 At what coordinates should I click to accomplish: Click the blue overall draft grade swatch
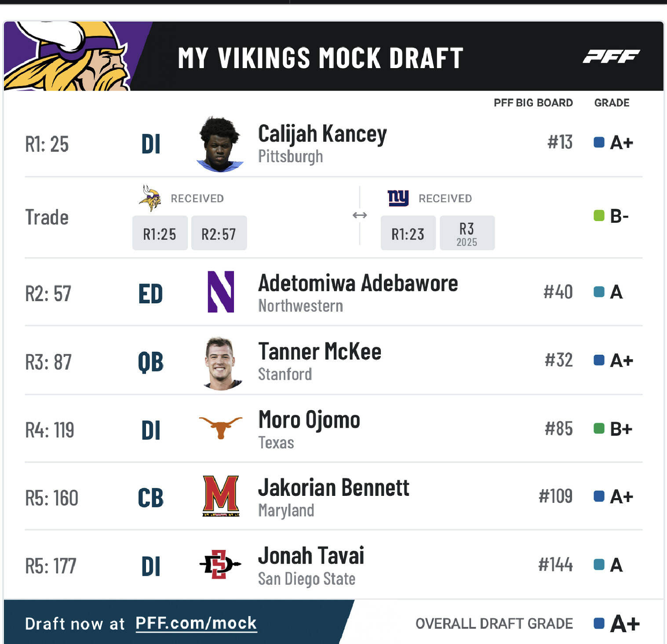(x=599, y=623)
